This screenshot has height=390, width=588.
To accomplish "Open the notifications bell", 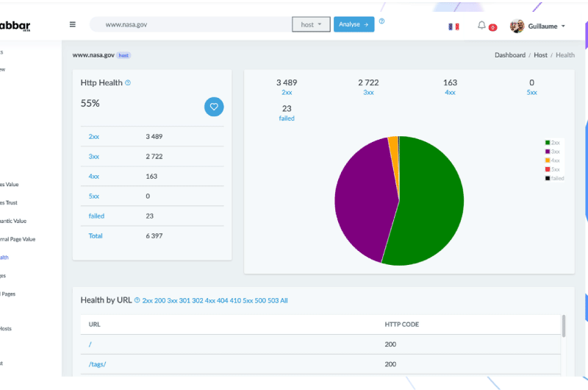I will click(x=481, y=26).
